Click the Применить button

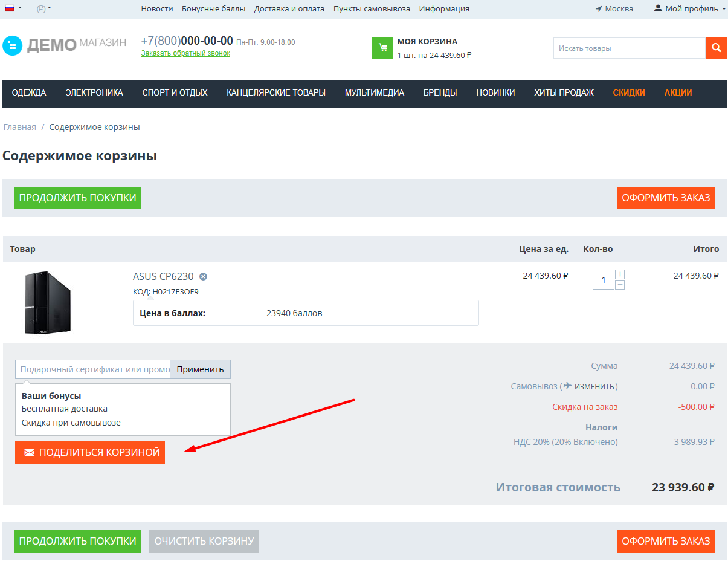tap(200, 369)
